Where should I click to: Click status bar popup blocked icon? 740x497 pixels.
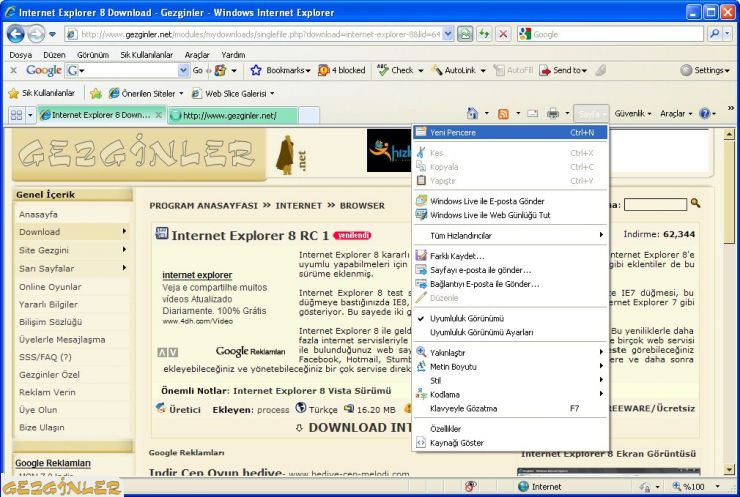point(471,486)
